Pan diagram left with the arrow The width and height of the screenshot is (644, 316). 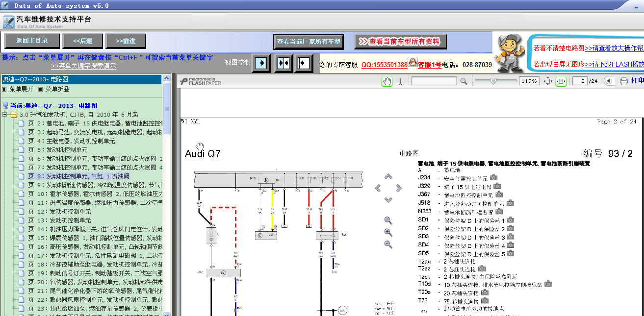click(378, 188)
